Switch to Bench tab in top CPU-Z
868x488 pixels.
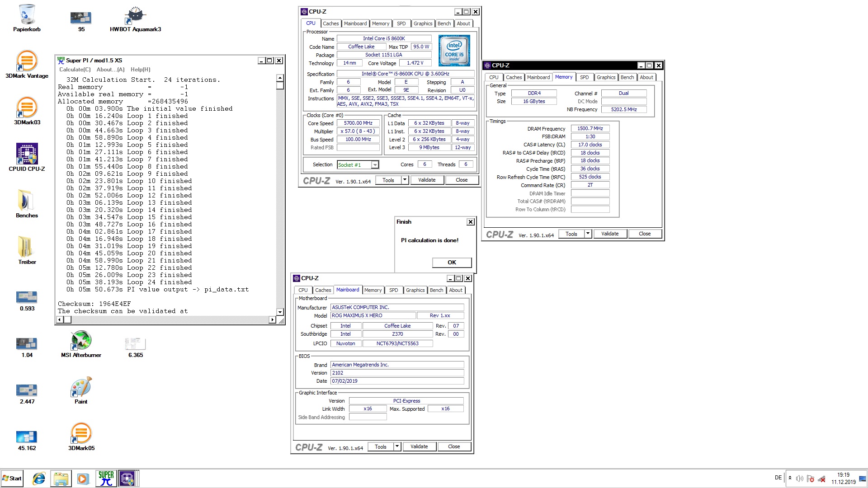tap(444, 23)
